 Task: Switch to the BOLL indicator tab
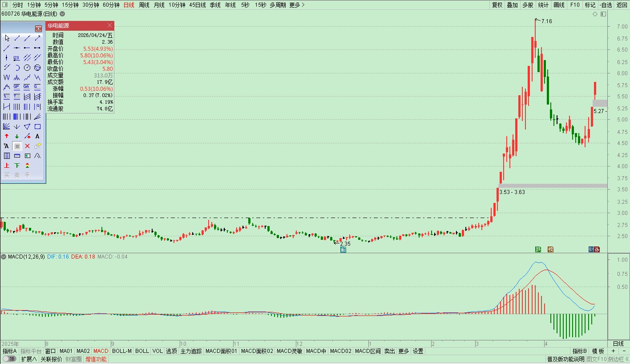click(x=142, y=351)
